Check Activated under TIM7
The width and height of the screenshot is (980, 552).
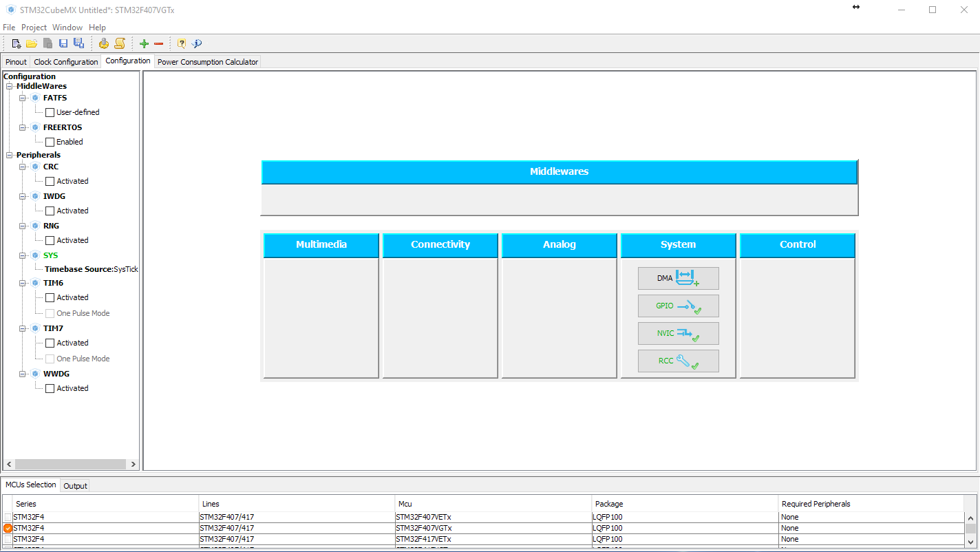(x=50, y=343)
